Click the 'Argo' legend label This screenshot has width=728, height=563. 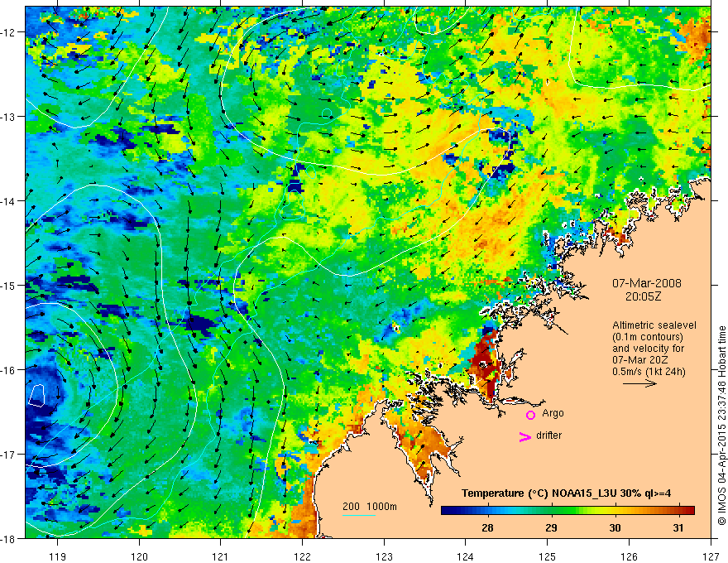(553, 413)
